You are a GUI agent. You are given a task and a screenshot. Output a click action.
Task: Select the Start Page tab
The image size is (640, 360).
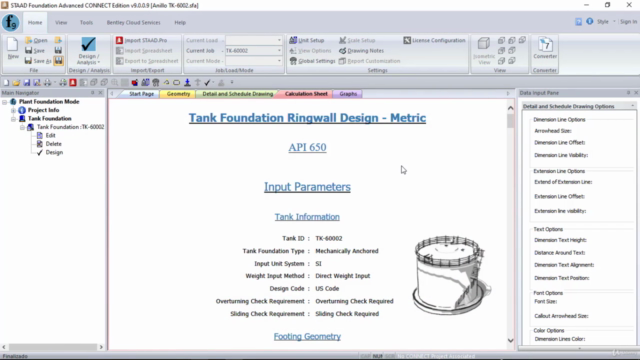coord(141,94)
